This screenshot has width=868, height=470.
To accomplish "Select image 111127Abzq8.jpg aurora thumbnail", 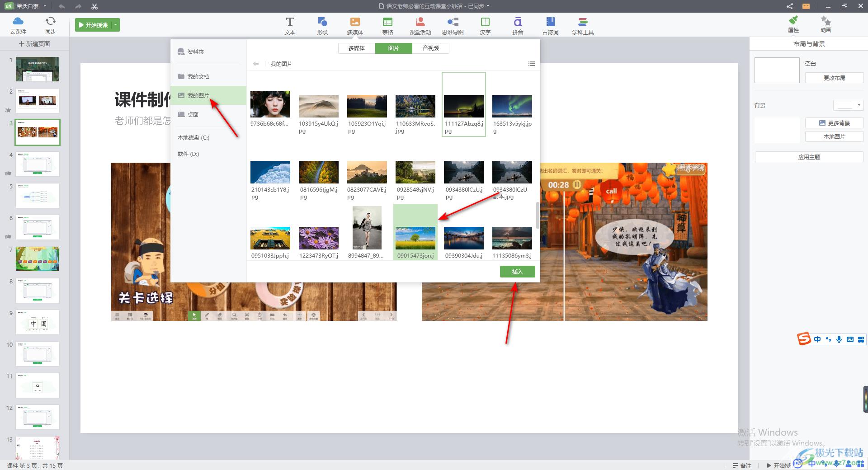I will tap(464, 106).
